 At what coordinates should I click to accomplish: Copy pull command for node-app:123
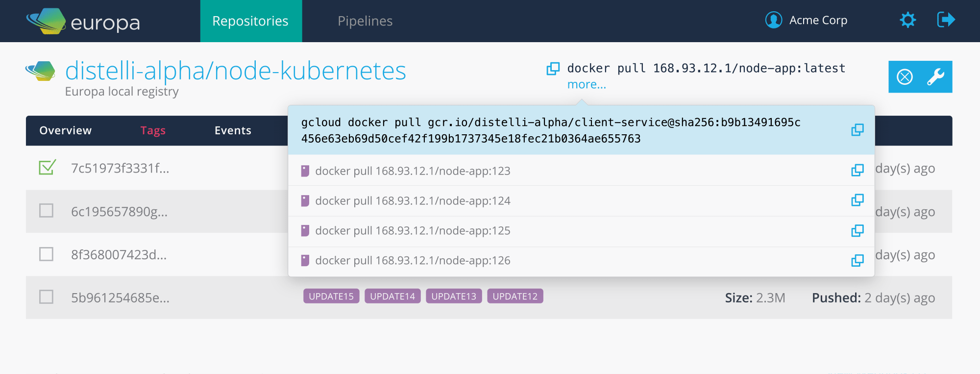(x=857, y=170)
